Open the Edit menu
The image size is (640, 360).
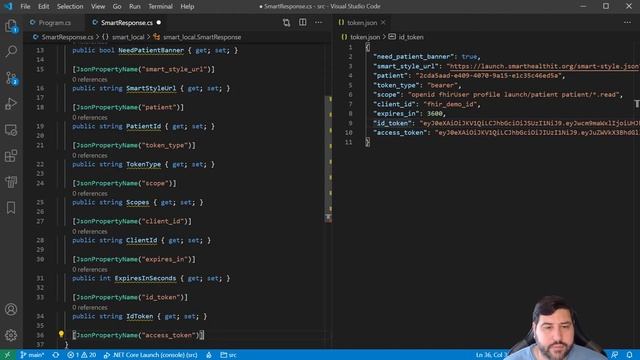pyautogui.click(x=43, y=6)
